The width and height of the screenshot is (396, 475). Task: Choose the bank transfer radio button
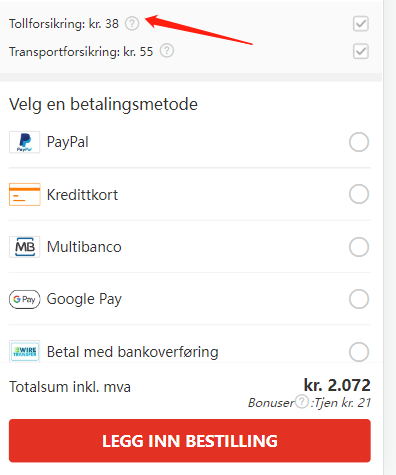point(359,352)
